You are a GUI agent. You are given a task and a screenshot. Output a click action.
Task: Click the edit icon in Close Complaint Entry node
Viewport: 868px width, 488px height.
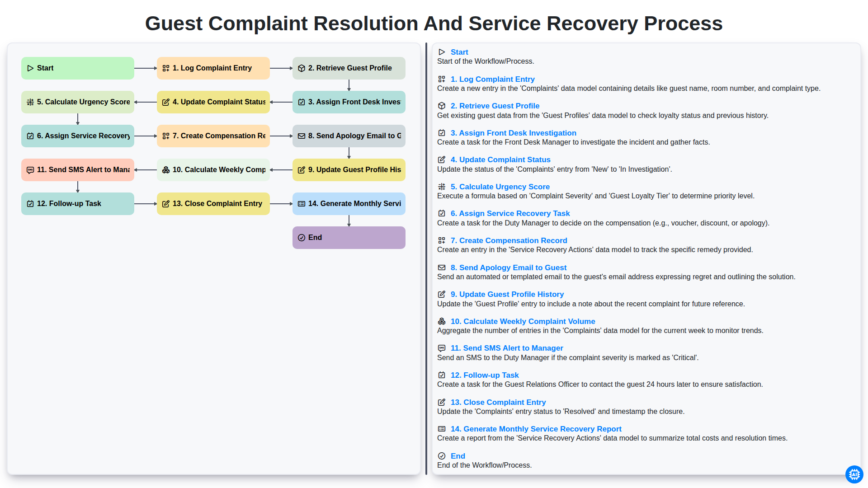point(166,204)
